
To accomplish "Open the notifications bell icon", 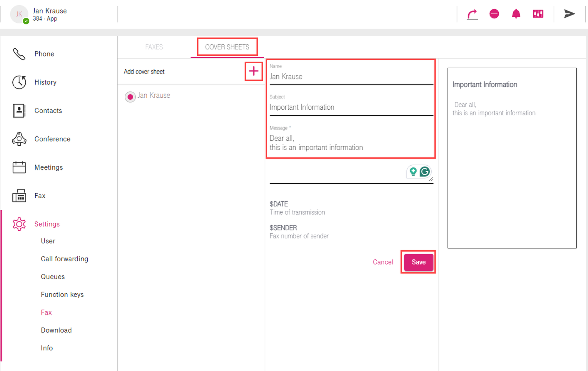I will click(x=516, y=14).
